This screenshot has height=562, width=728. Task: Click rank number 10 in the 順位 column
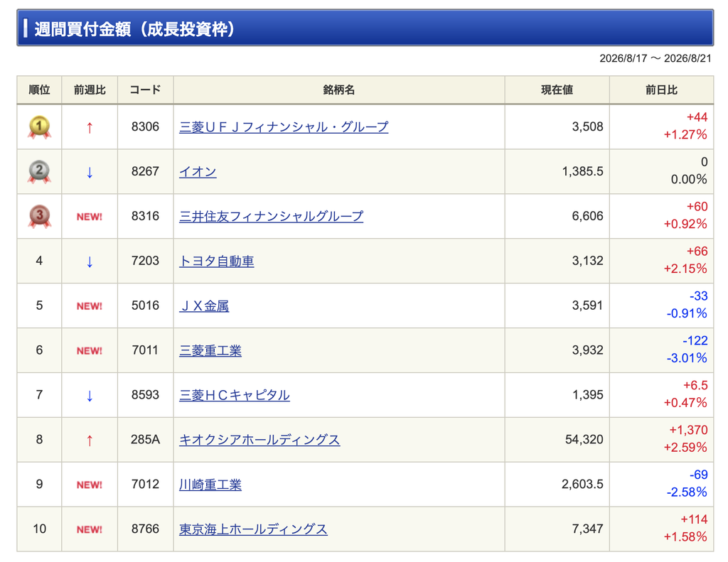[x=40, y=529]
